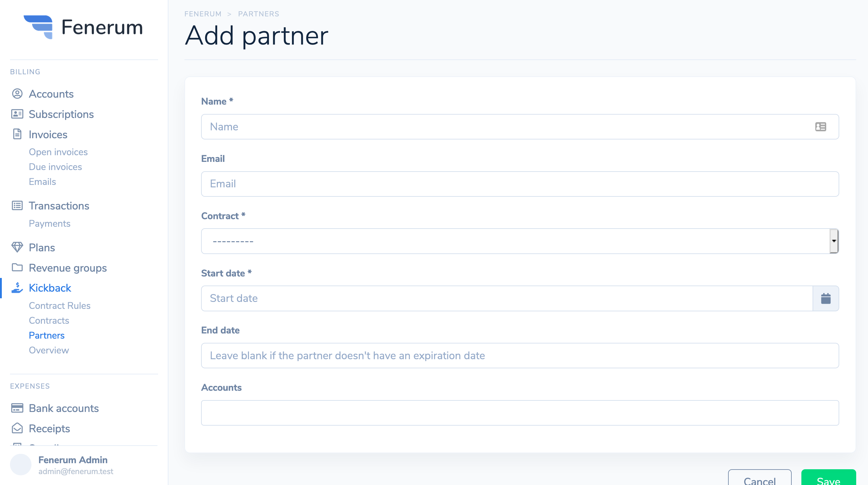This screenshot has height=485, width=868.
Task: Navigate to Partners breadcrumb link
Action: (258, 14)
